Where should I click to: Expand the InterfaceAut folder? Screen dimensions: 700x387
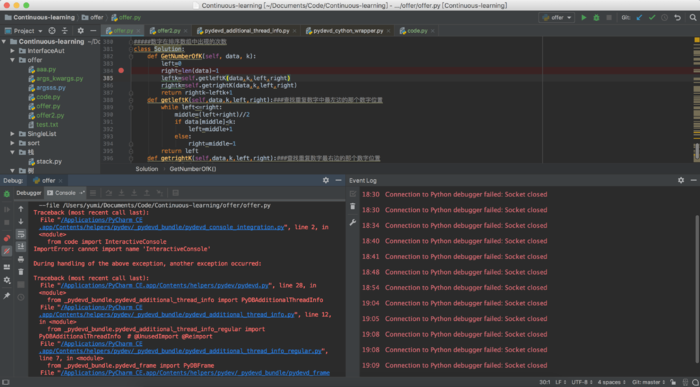coord(12,51)
